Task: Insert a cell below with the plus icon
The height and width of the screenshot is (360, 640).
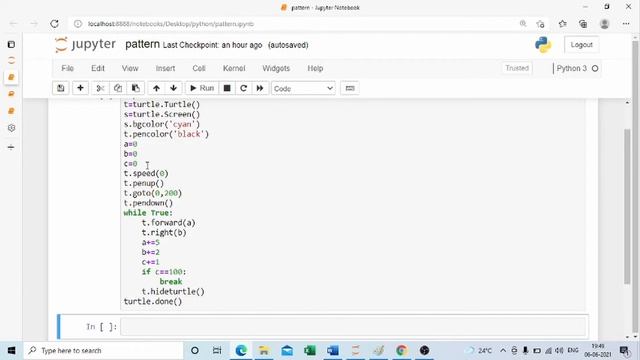Action: coord(80,88)
